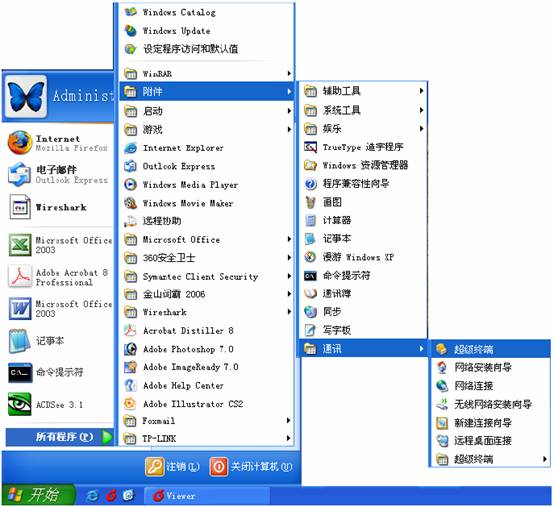Open 记事本 icon in left pane
The width and height of the screenshot is (554, 507).
(19, 341)
